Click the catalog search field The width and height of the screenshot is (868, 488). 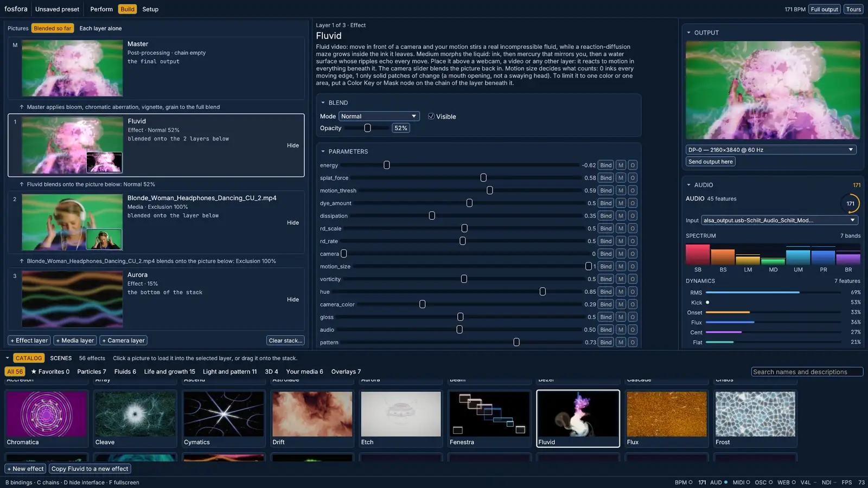[x=807, y=372]
